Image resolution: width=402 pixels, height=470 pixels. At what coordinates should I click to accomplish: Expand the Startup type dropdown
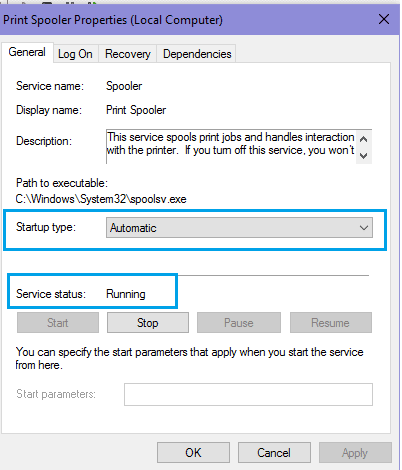pos(239,228)
